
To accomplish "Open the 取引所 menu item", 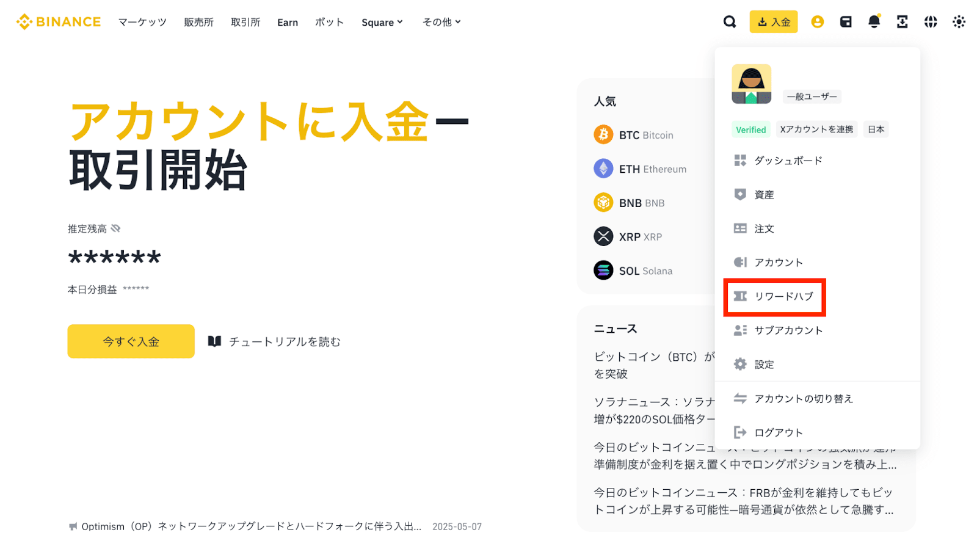I will pyautogui.click(x=245, y=23).
